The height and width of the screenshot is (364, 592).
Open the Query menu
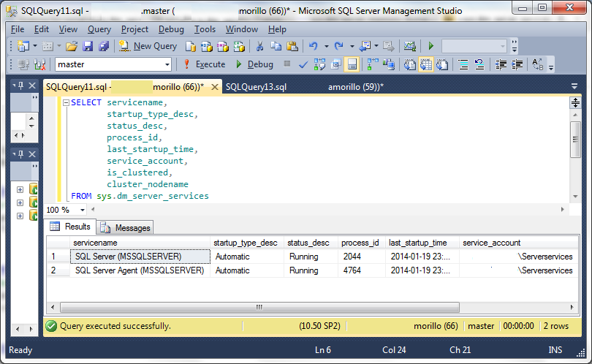(x=99, y=29)
